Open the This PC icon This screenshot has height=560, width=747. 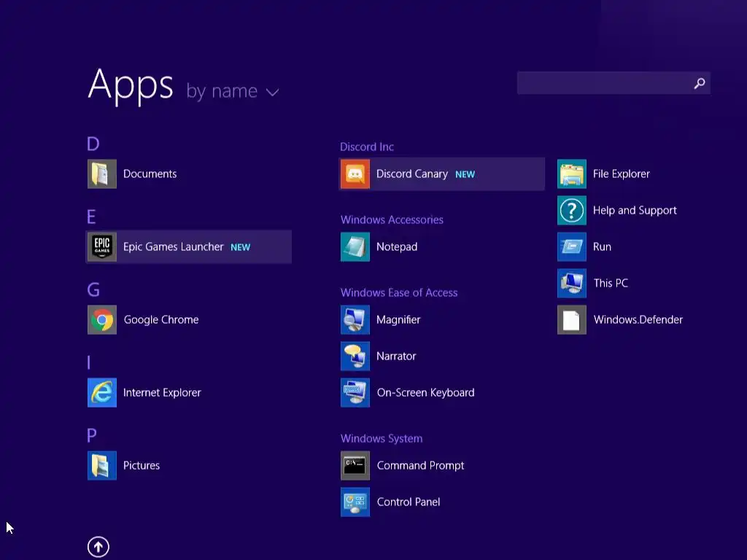pyautogui.click(x=572, y=284)
